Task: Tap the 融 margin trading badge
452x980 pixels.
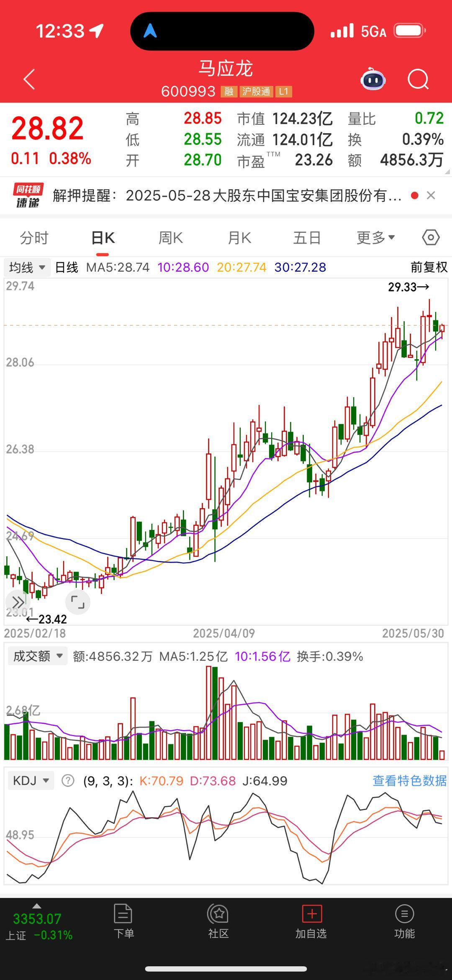Action: pos(229,91)
